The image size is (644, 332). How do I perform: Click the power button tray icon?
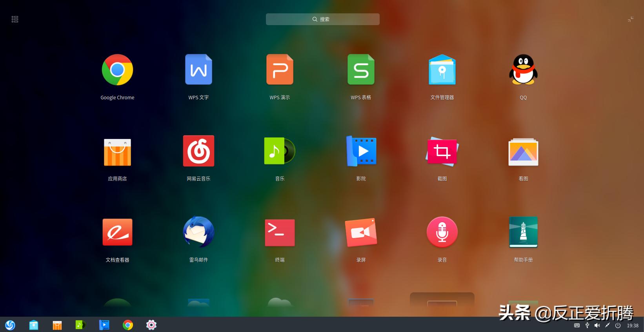[618, 325]
